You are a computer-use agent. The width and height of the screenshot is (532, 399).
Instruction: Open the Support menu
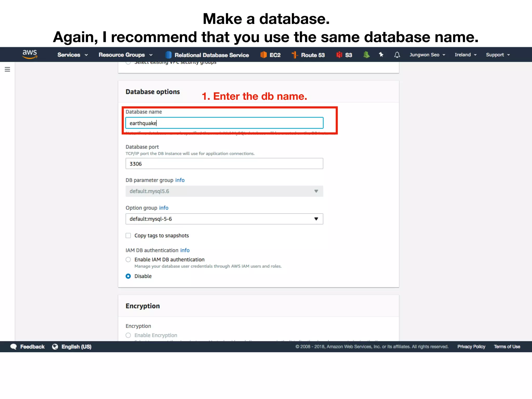498,55
